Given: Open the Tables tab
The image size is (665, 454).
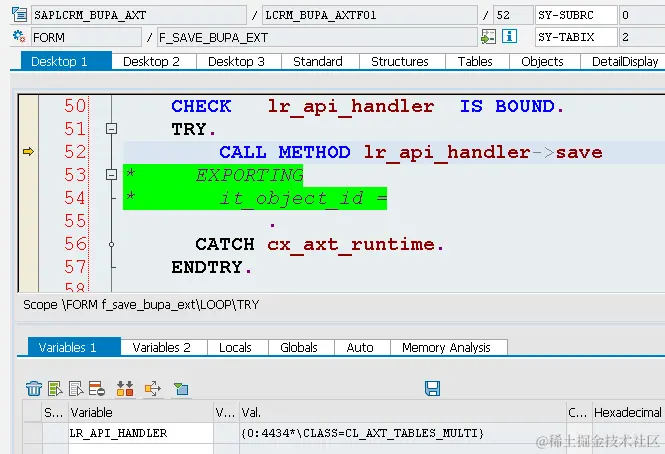Looking at the screenshot, I should pos(475,62).
